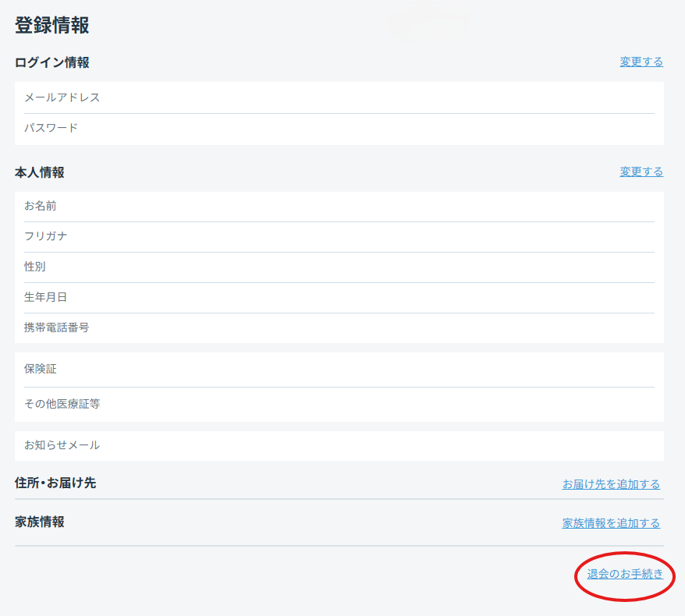Open 家族情報を追加する link

pos(611,523)
